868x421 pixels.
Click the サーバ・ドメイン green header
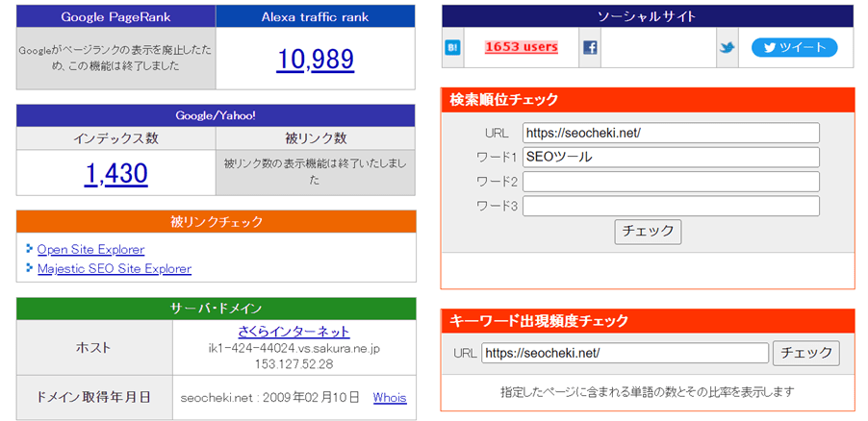[x=216, y=309]
